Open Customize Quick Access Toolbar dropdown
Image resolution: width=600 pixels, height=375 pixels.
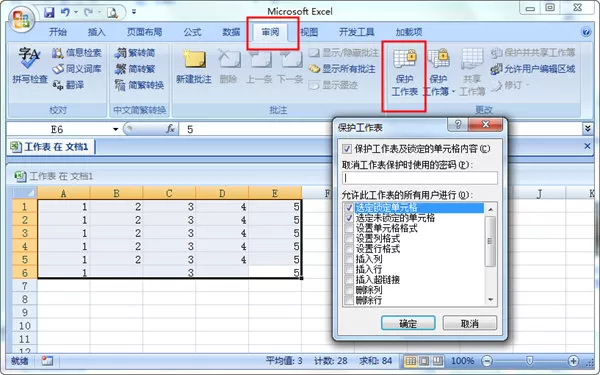tap(134, 12)
